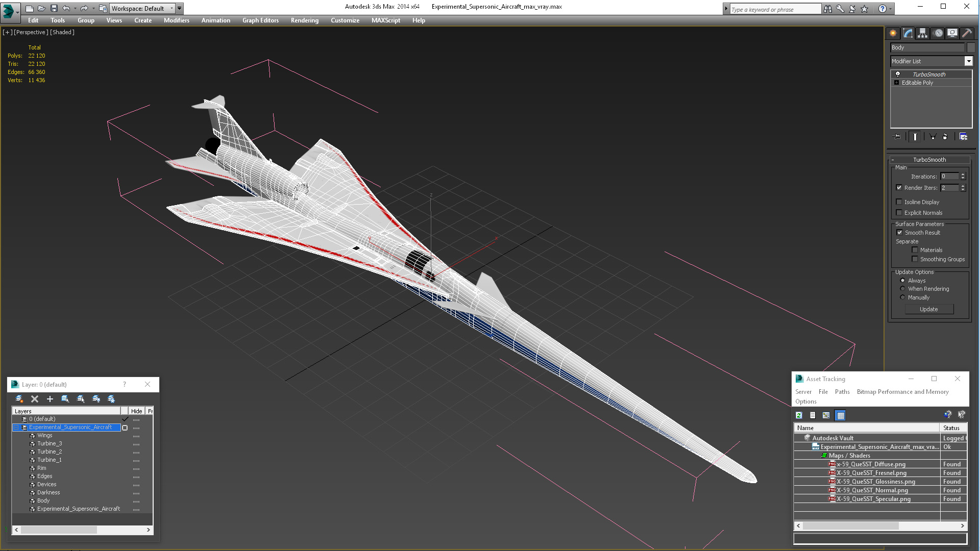Select the Always update option
The image size is (980, 551).
click(x=903, y=281)
